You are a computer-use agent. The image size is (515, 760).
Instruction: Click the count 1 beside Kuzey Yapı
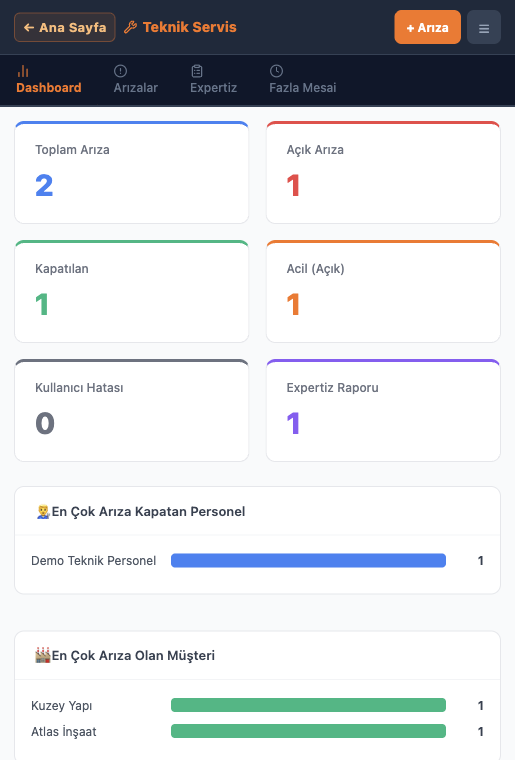point(481,706)
